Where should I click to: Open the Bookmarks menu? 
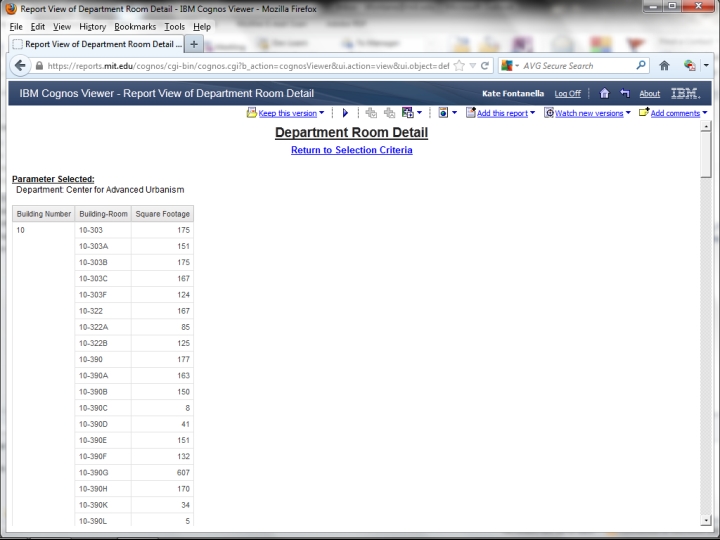point(135,26)
